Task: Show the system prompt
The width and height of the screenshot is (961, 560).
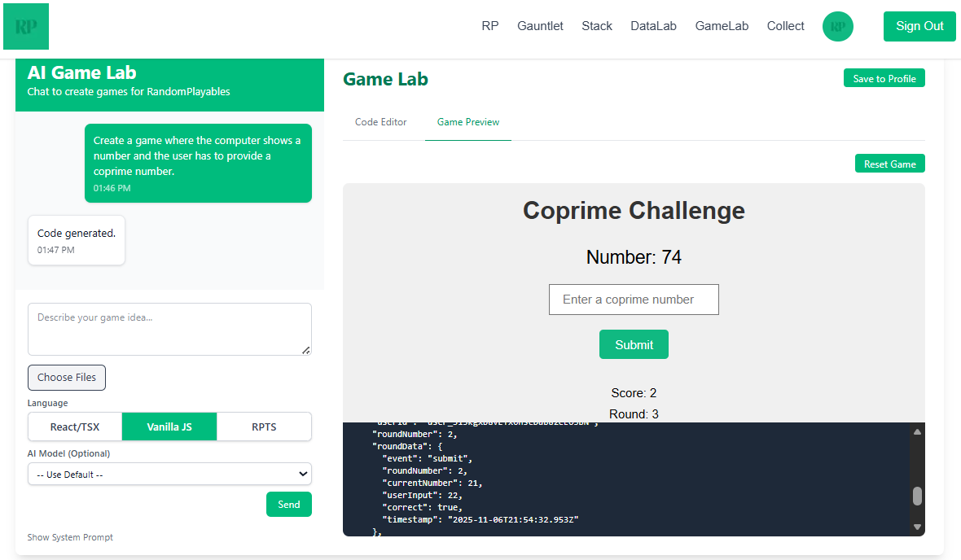Action: [70, 537]
